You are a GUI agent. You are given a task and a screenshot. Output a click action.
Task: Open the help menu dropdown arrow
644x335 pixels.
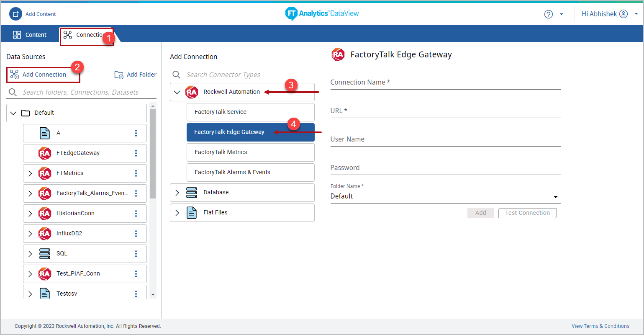pyautogui.click(x=562, y=14)
